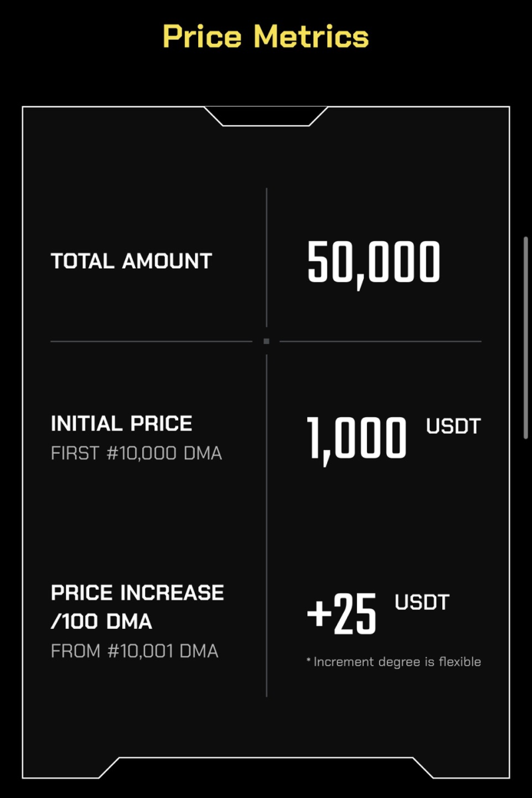The width and height of the screenshot is (532, 798).
Task: Click the 50,000 total amount value
Action: tap(374, 262)
